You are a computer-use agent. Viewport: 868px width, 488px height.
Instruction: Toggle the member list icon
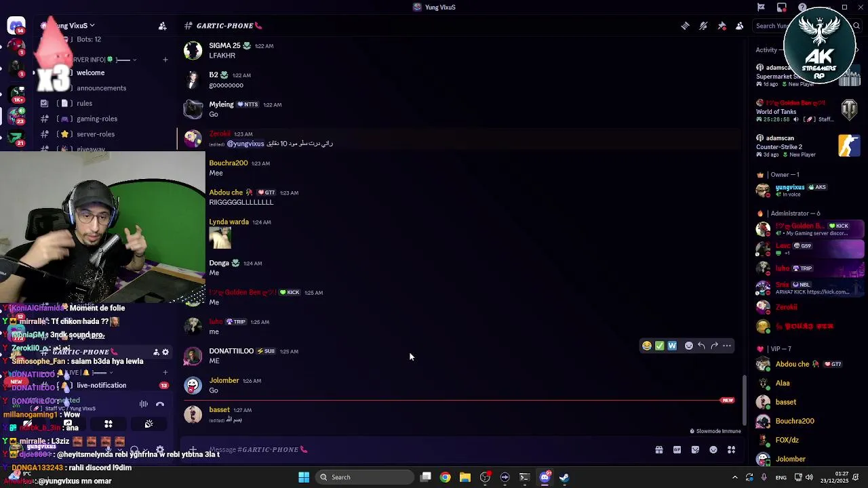point(739,26)
